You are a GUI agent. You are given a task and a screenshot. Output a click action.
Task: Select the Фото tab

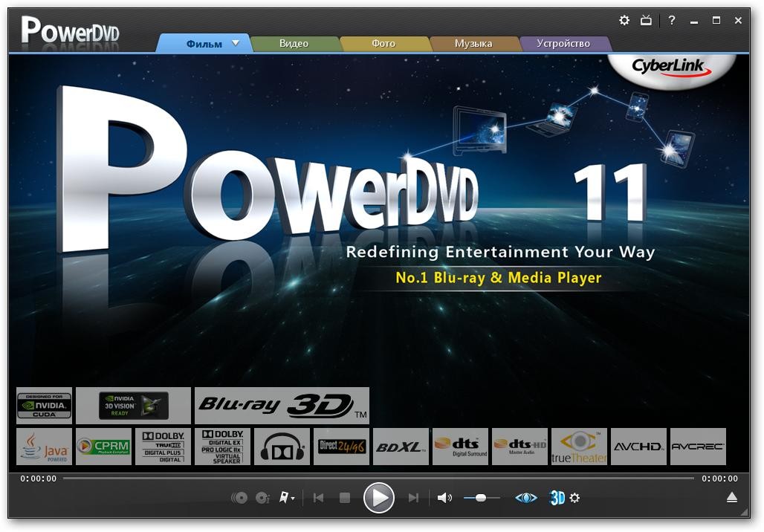(383, 43)
